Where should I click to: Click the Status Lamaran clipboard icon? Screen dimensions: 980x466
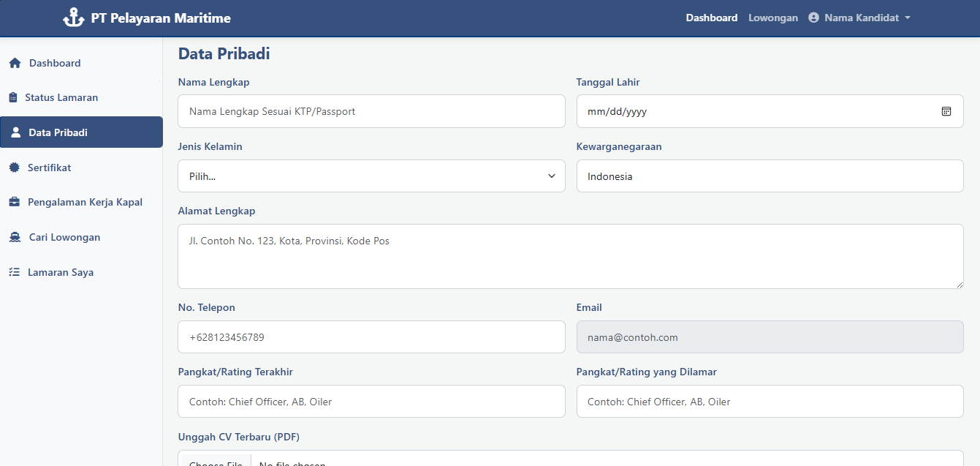[x=12, y=98]
